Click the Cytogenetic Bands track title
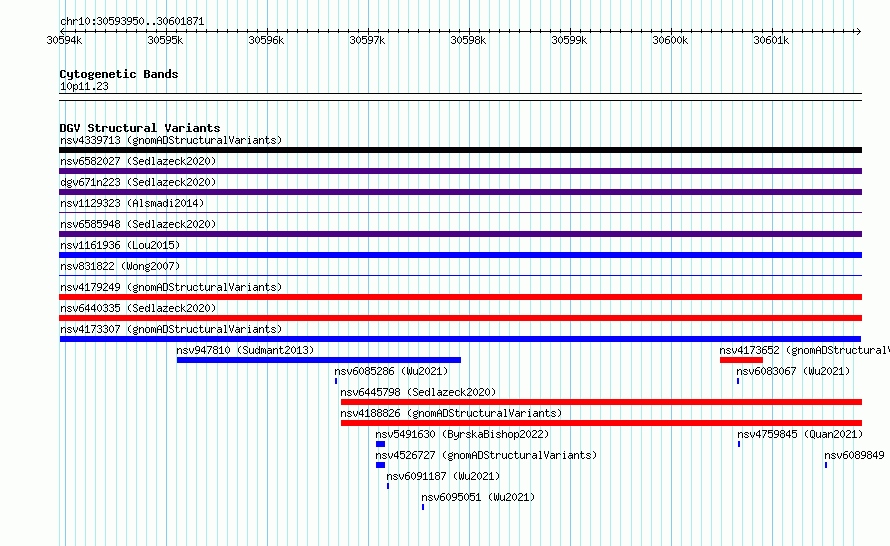The width and height of the screenshot is (890, 546). point(119,74)
